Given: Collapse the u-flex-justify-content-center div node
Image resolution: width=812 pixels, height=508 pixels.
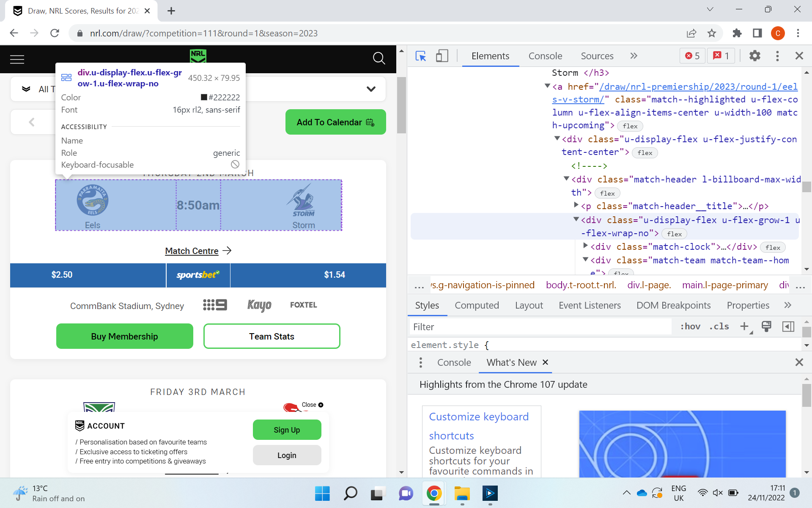Looking at the screenshot, I should point(557,139).
